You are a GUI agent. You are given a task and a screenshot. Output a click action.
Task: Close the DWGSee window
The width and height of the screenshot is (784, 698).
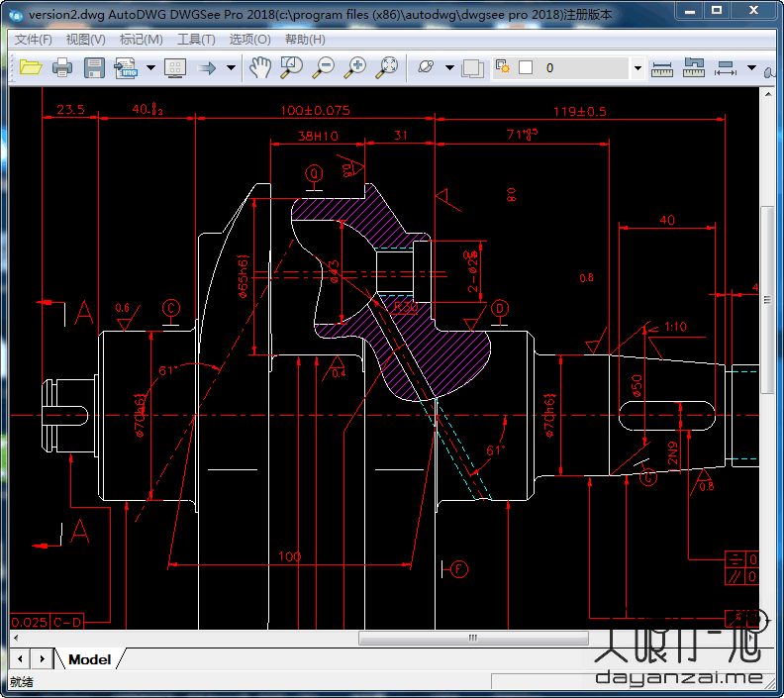(x=754, y=10)
